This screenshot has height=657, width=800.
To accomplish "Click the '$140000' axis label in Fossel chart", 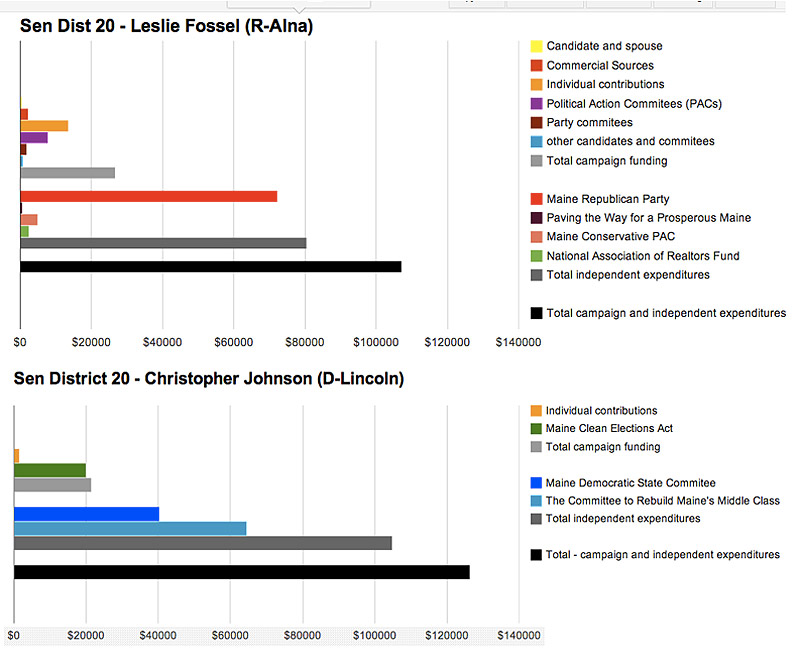I will click(518, 342).
